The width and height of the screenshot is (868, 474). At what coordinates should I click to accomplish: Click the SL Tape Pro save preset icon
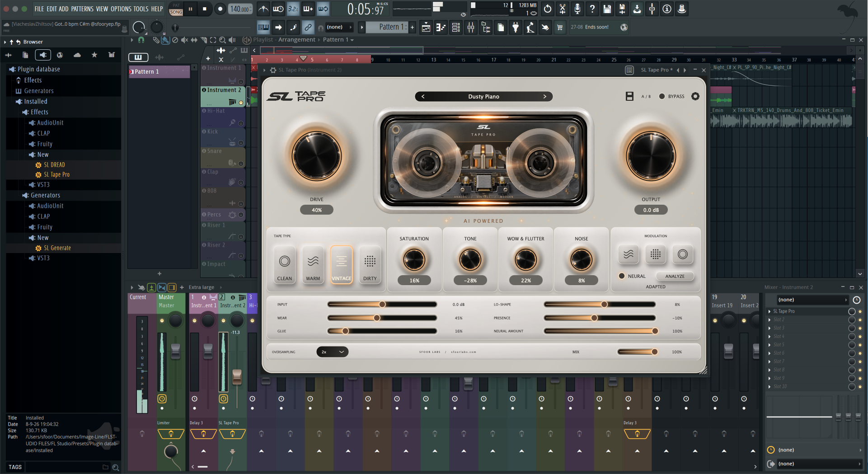tap(629, 96)
